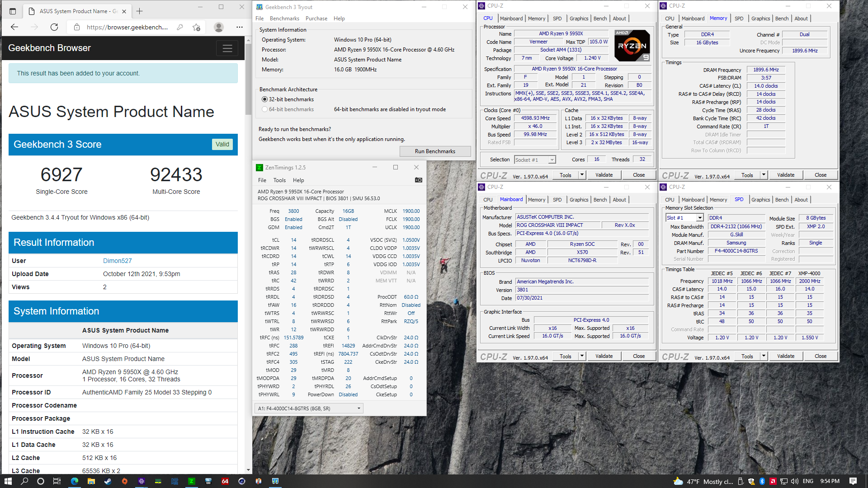
Task: Add page to favorites in Edge
Action: (196, 27)
